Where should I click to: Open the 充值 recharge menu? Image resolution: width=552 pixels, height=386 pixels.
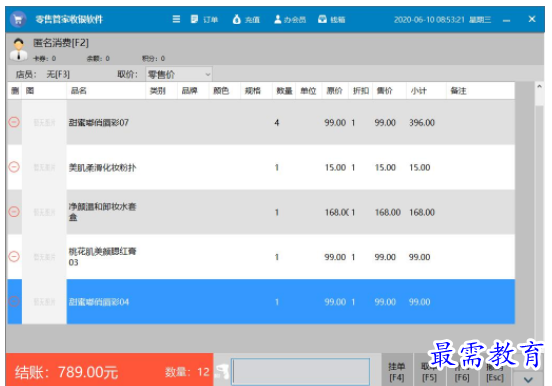click(246, 19)
